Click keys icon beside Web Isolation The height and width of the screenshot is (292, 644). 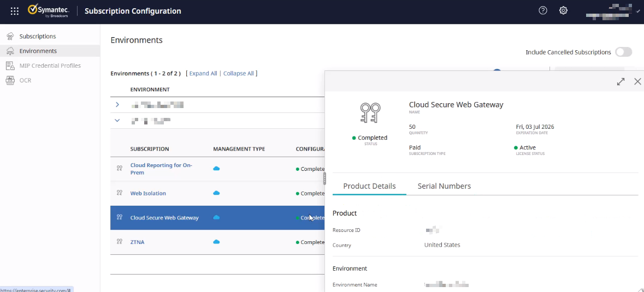click(120, 193)
